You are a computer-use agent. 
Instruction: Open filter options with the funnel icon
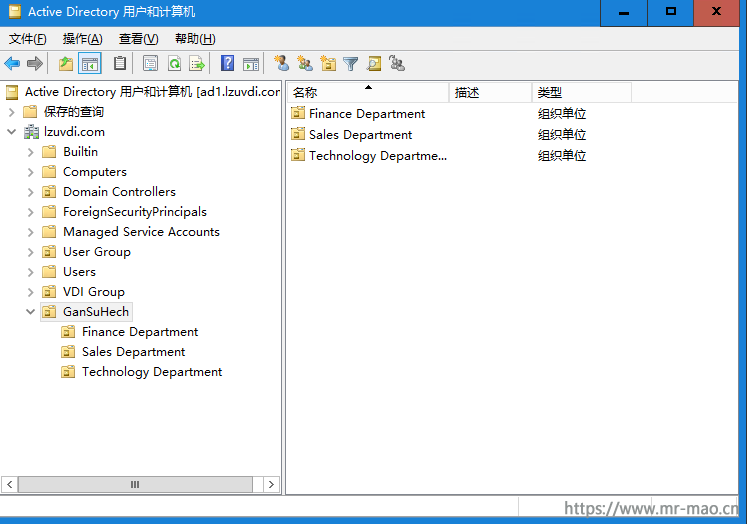[351, 63]
